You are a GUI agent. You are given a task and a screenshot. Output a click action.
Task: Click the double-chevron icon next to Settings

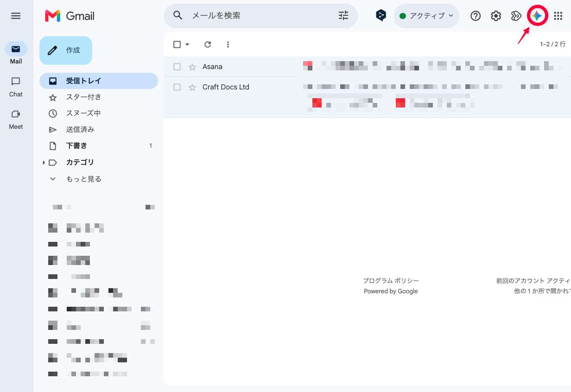(516, 16)
